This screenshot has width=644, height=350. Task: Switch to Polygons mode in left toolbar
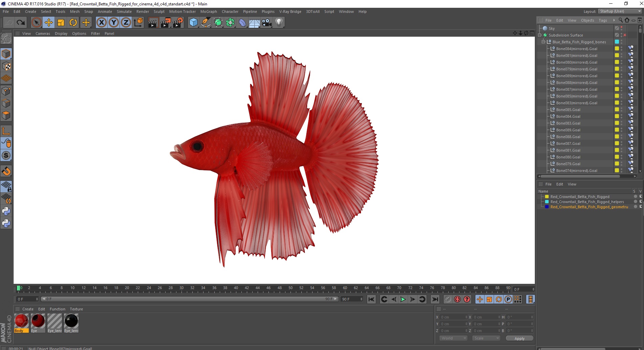tap(6, 115)
